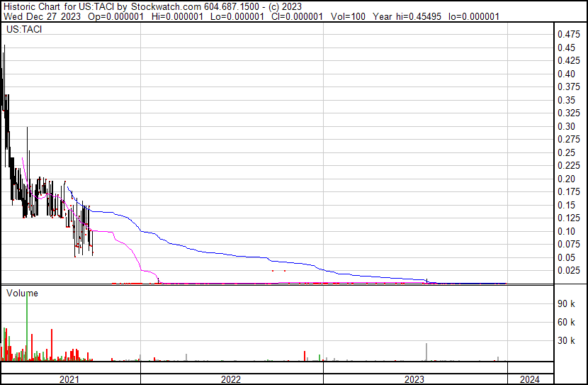This screenshot has width=588, height=385.
Task: Click the tallest green volume spike in 2021
Action: click(x=27, y=326)
